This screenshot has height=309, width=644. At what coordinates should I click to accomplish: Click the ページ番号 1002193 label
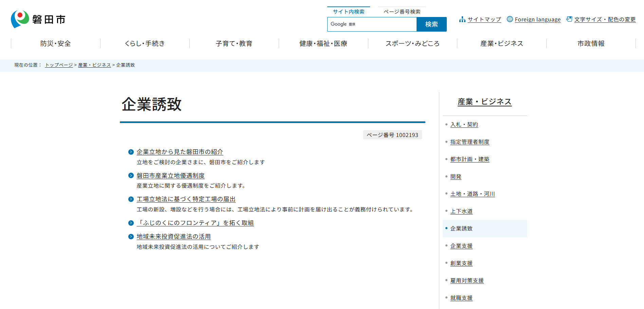392,135
